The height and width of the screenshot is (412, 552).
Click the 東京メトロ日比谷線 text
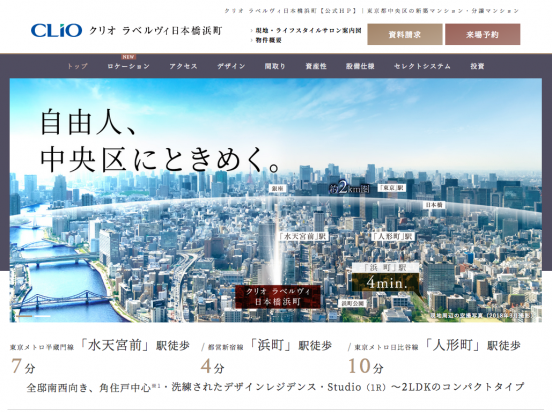coord(386,348)
